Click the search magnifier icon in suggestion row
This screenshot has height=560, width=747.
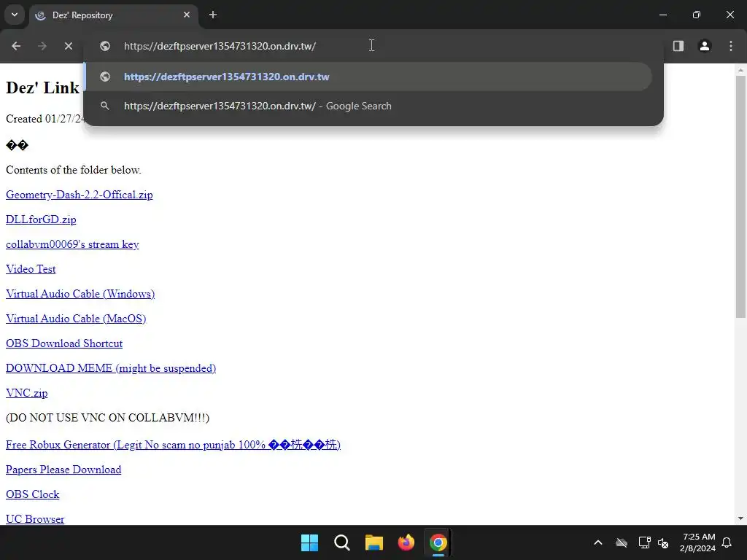pyautogui.click(x=105, y=106)
